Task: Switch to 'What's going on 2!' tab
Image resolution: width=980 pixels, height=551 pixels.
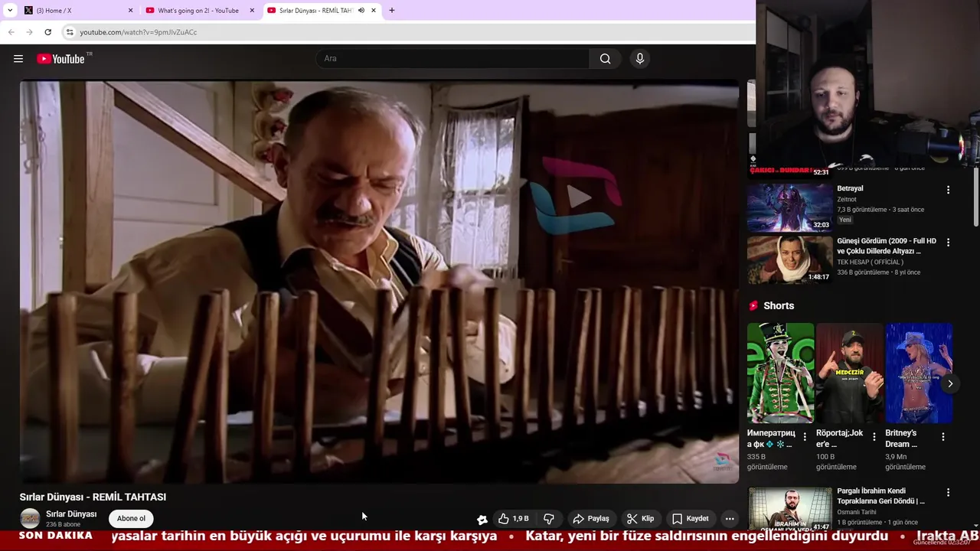Action: point(198,11)
